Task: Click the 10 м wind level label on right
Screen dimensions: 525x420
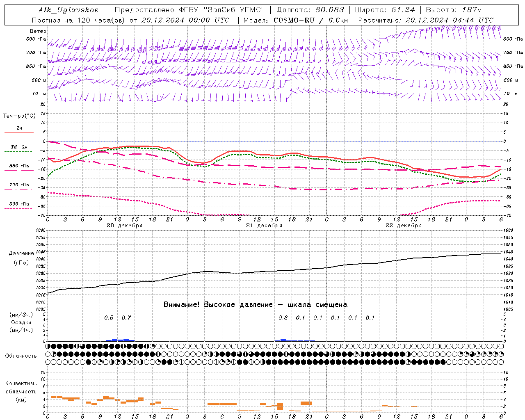Action: click(x=511, y=94)
